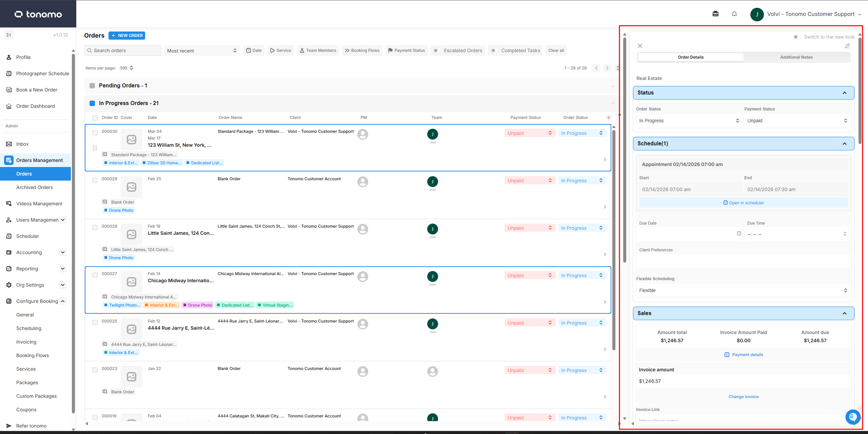Check the select-all orders checkbox in header
The width and height of the screenshot is (868, 434).
click(95, 118)
